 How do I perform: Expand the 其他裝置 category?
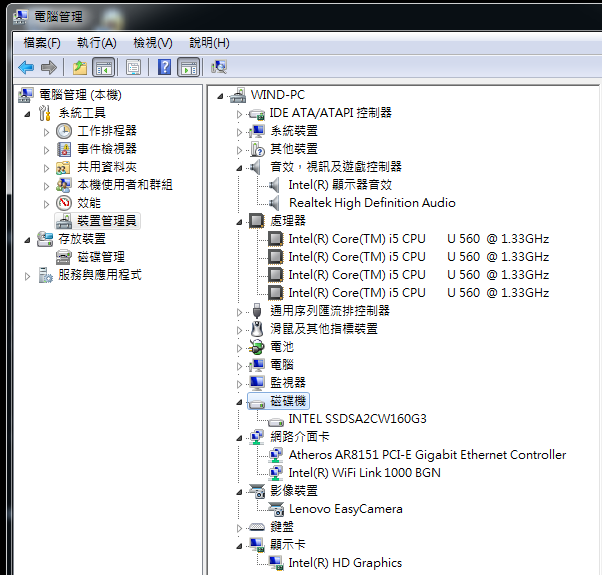239,150
